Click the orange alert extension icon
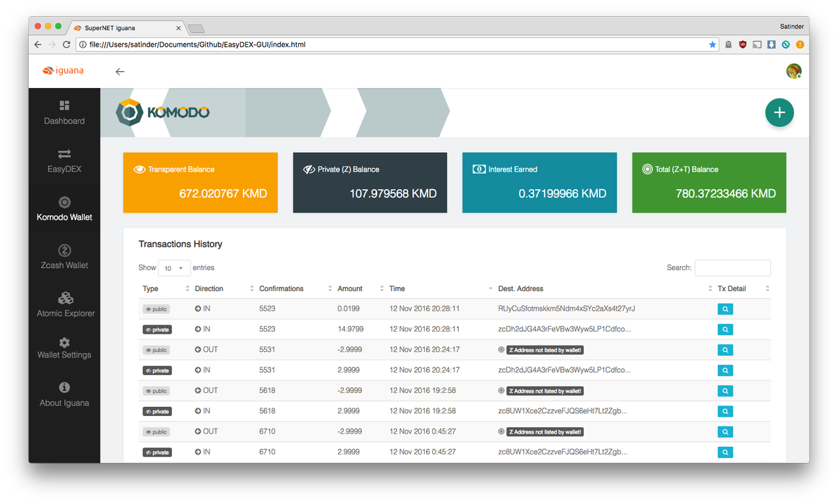Viewport: 838px width, 504px height. point(800,45)
